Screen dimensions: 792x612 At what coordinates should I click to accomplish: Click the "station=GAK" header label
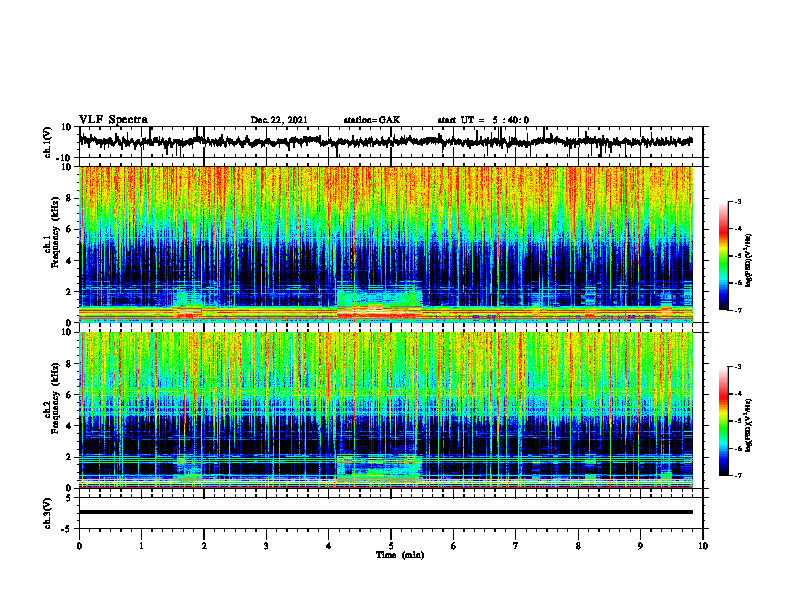[372, 120]
